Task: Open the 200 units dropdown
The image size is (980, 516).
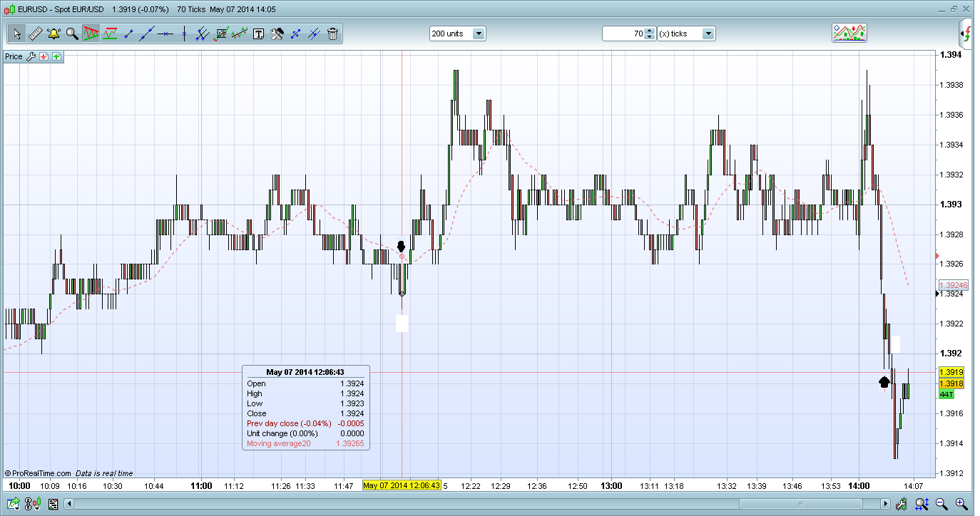Action: (x=457, y=33)
